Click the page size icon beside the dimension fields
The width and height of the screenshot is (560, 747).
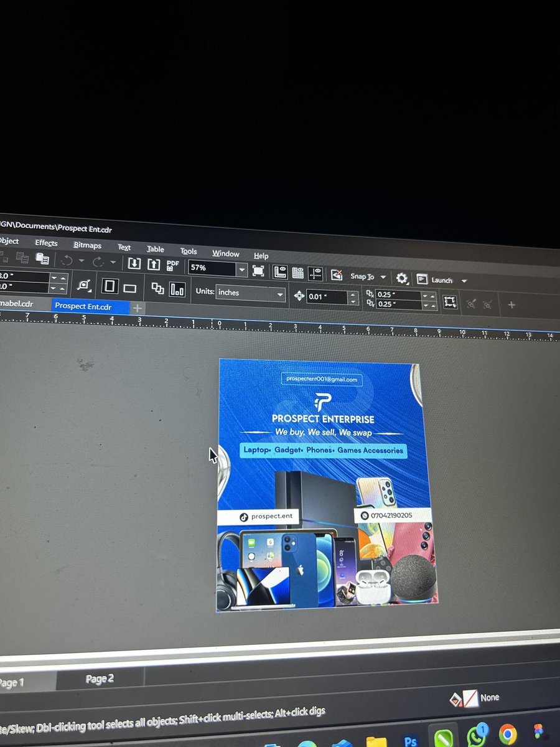pos(83,285)
